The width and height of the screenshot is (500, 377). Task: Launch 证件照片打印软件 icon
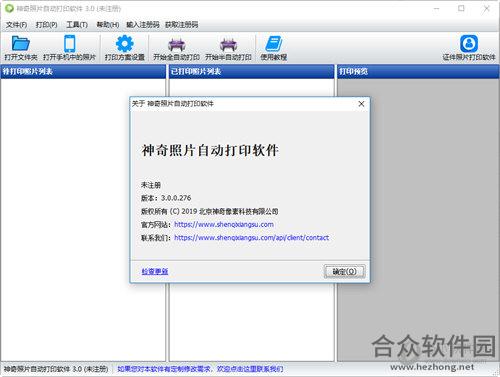[x=469, y=43]
